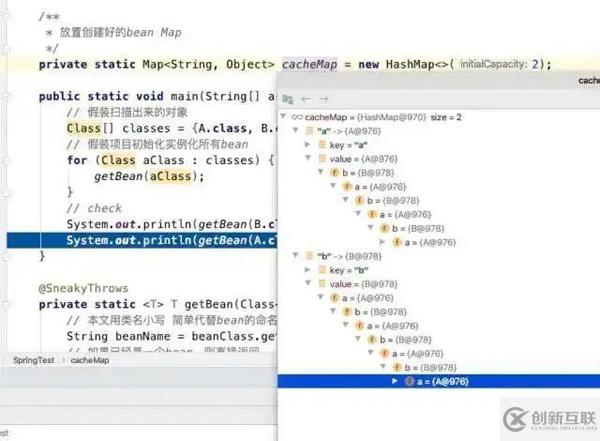Toggle the fold marker beside the javadoc comment
This screenshot has width=600, height=441.
point(7,16)
